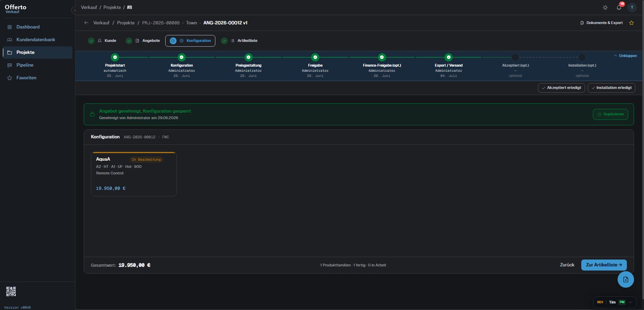Mark project as favorite with star
The width and height of the screenshot is (644, 310).
(x=632, y=23)
